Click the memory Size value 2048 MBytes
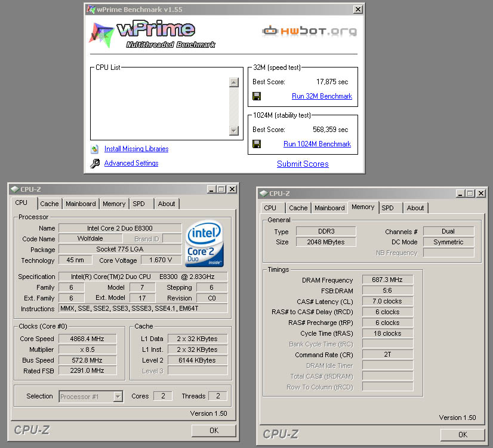This screenshot has height=448, width=493. pos(326,242)
